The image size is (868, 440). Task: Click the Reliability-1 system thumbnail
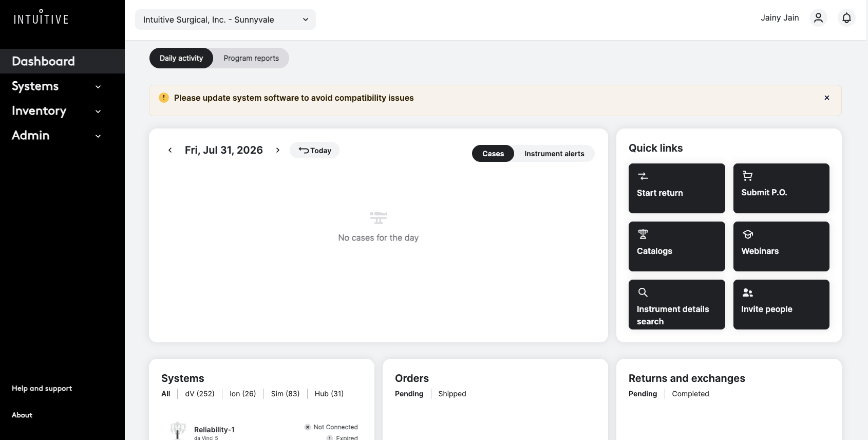pyautogui.click(x=178, y=431)
